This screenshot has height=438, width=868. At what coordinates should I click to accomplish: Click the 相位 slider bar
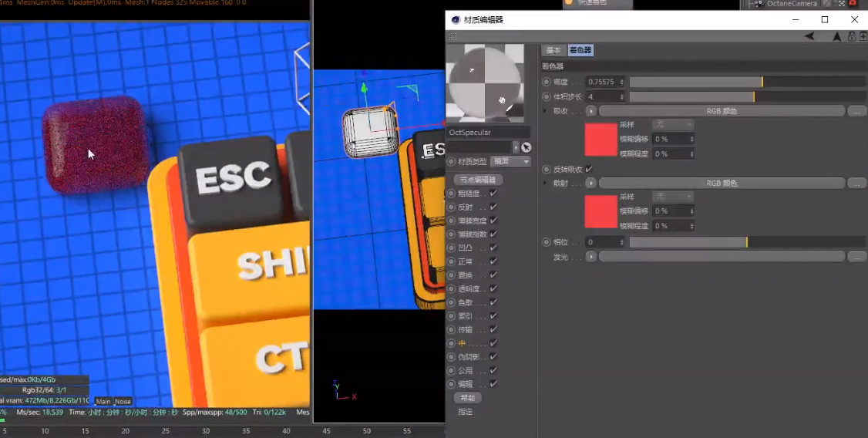(x=747, y=242)
